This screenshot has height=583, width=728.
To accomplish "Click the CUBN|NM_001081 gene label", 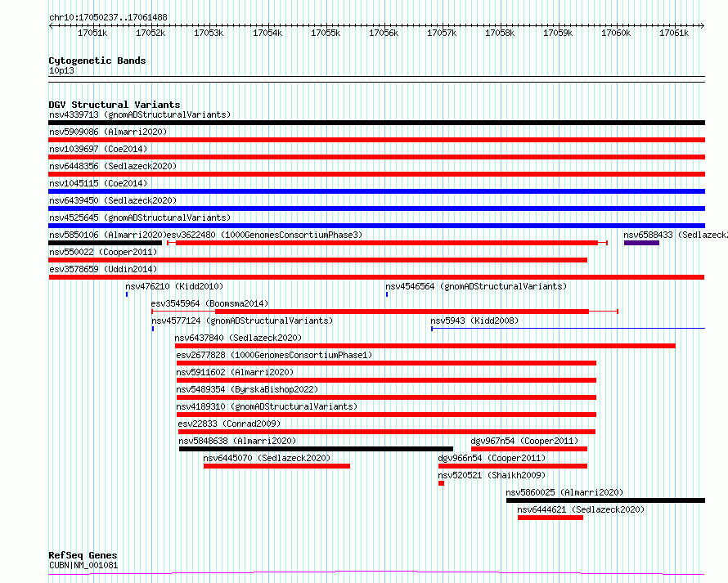I will point(83,565).
